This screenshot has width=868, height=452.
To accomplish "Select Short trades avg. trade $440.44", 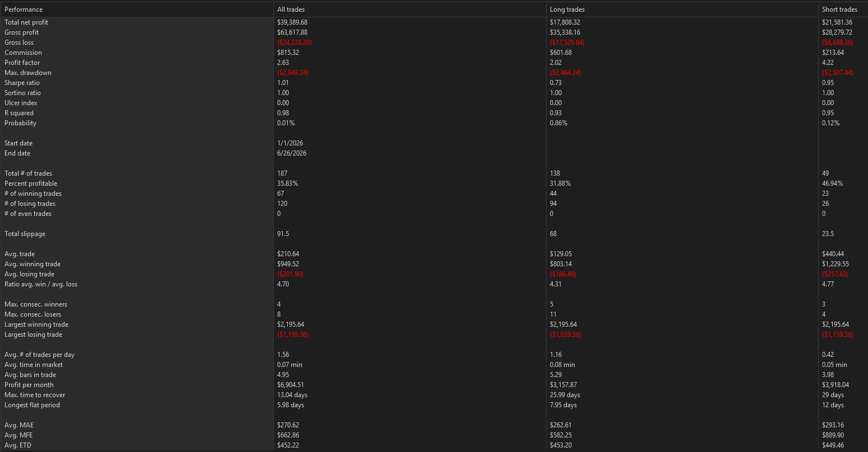I will point(833,254).
